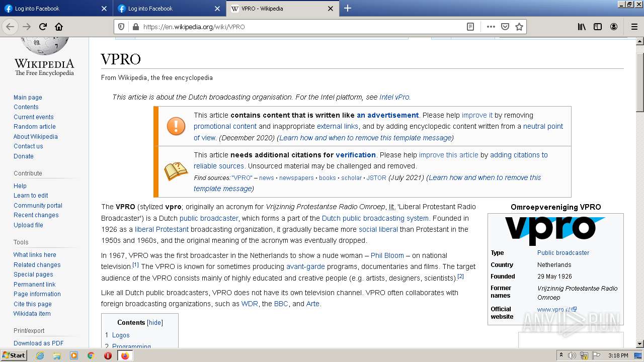Open the Library icon in toolbar

click(582, 27)
